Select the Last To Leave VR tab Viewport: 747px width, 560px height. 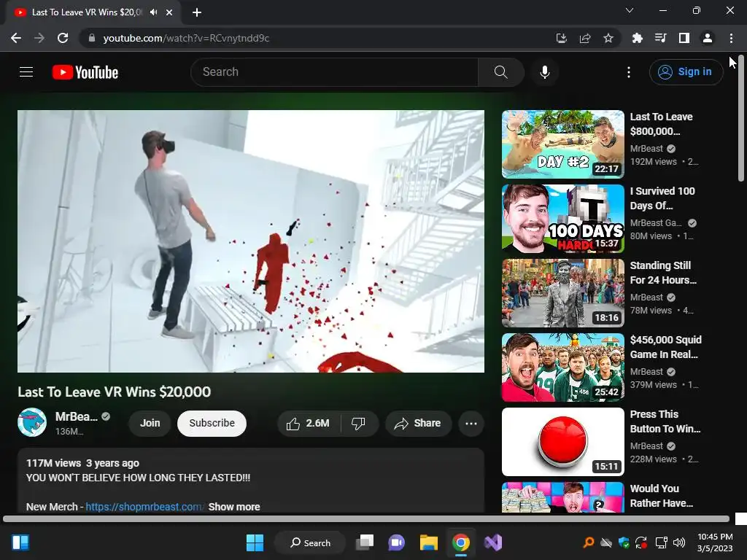click(86, 12)
